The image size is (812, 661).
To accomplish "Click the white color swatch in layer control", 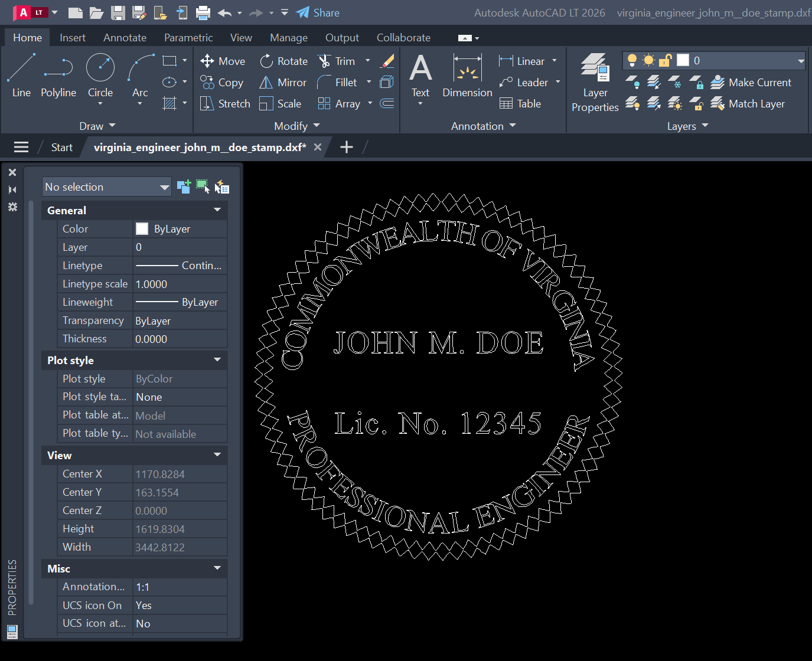I will click(683, 60).
